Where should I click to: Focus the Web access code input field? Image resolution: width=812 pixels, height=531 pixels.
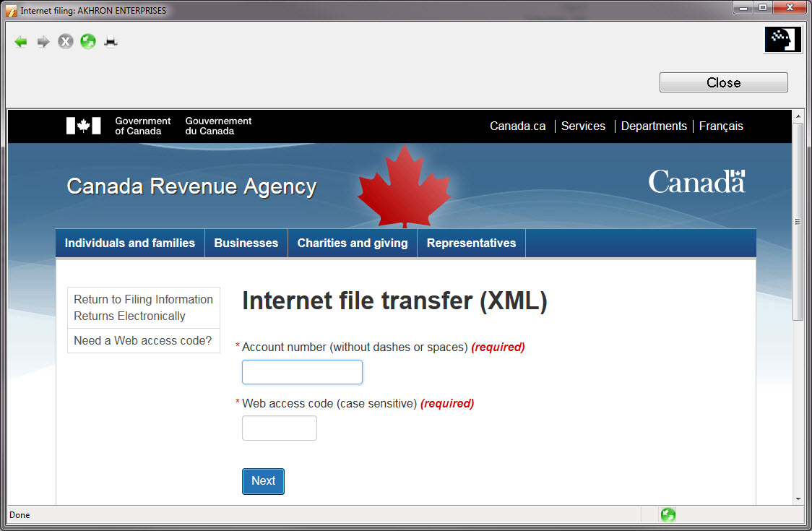279,428
